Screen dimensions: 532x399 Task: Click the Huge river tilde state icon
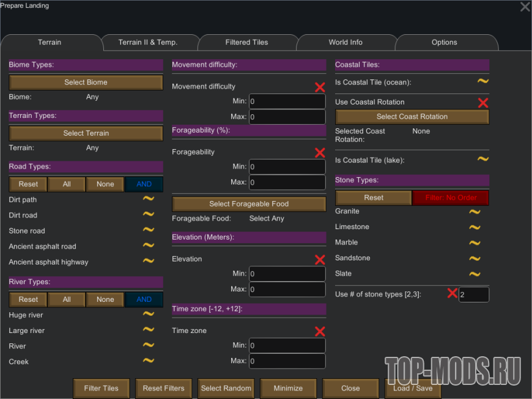[x=149, y=314]
